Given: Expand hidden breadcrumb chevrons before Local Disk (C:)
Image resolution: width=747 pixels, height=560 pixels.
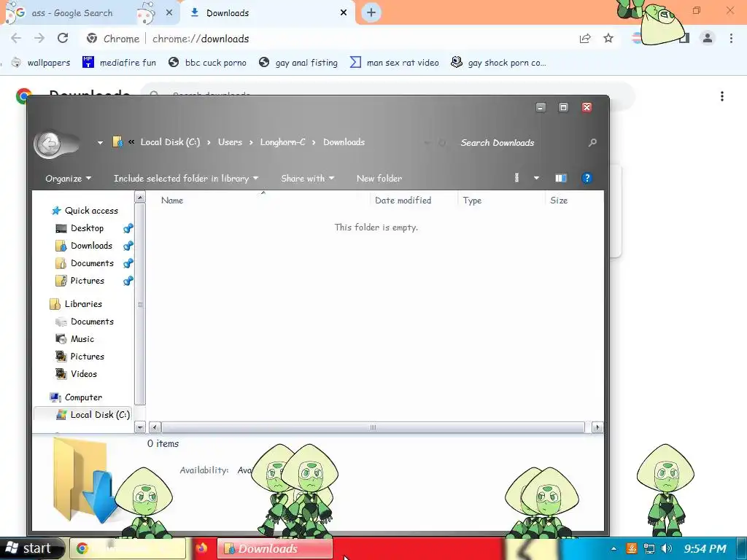Looking at the screenshot, I should point(131,142).
